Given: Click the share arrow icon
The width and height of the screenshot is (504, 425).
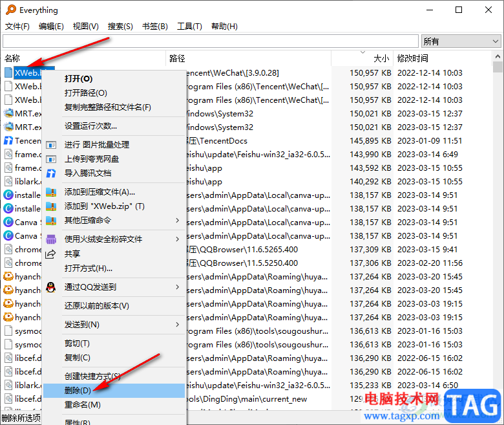Looking at the screenshot, I should click(50, 254).
